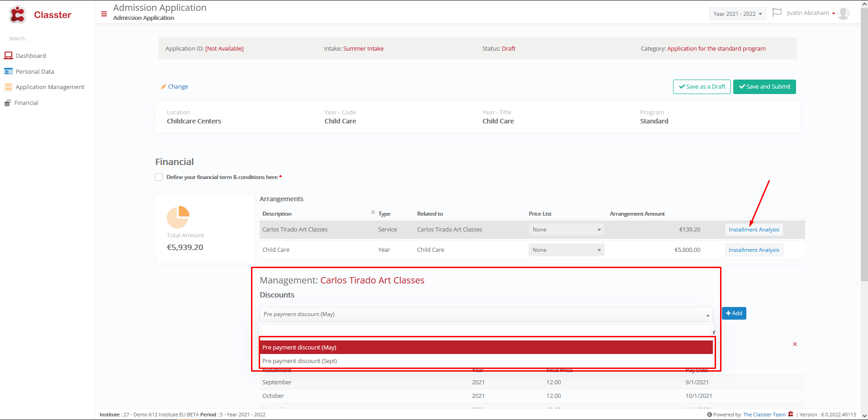
Task: Click the page vertical scrollbar
Action: point(864,145)
